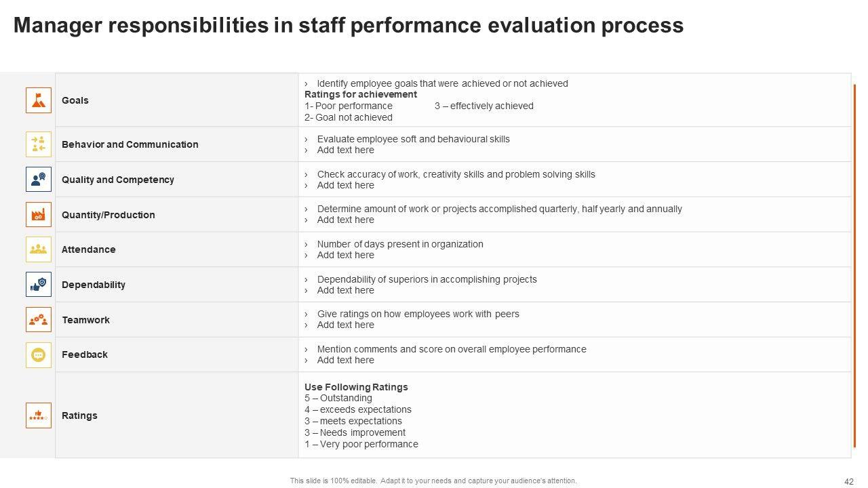Select the Feedback speech bubble icon

(39, 354)
